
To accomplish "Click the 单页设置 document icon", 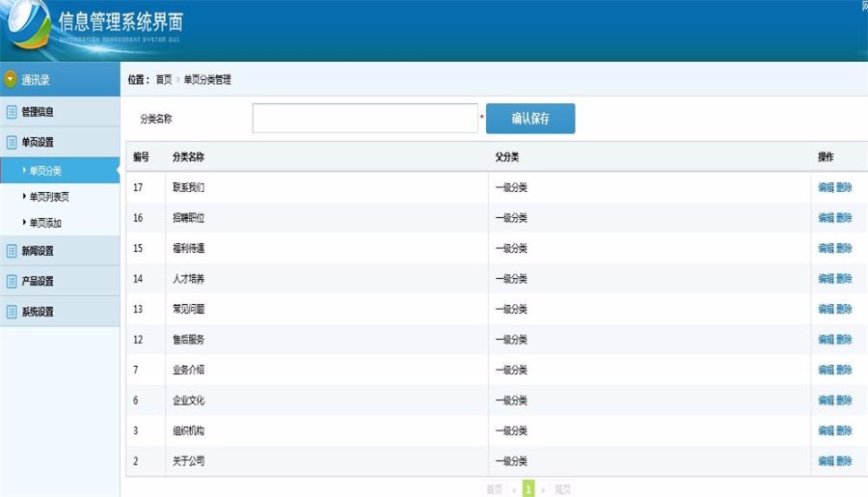I will [x=12, y=142].
